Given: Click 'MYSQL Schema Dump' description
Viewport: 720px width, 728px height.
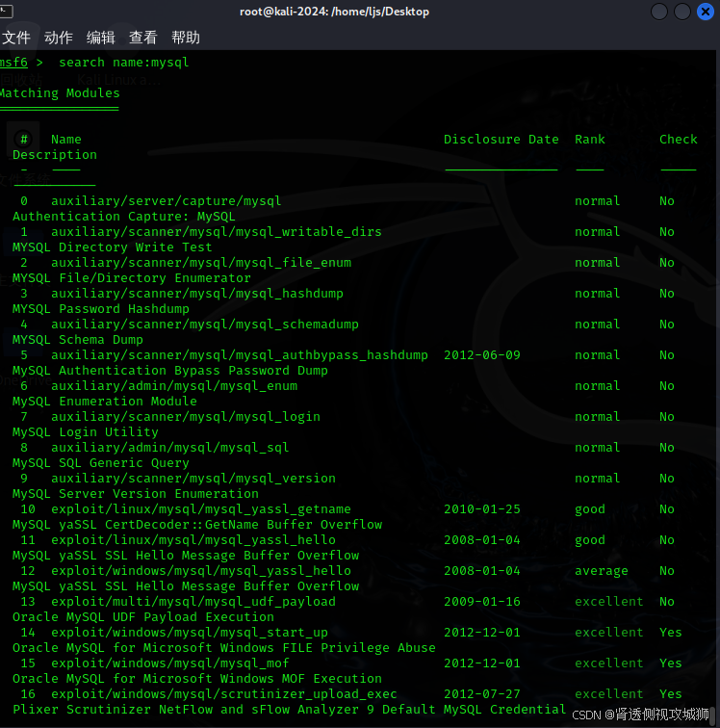Looking at the screenshot, I should point(78,340).
